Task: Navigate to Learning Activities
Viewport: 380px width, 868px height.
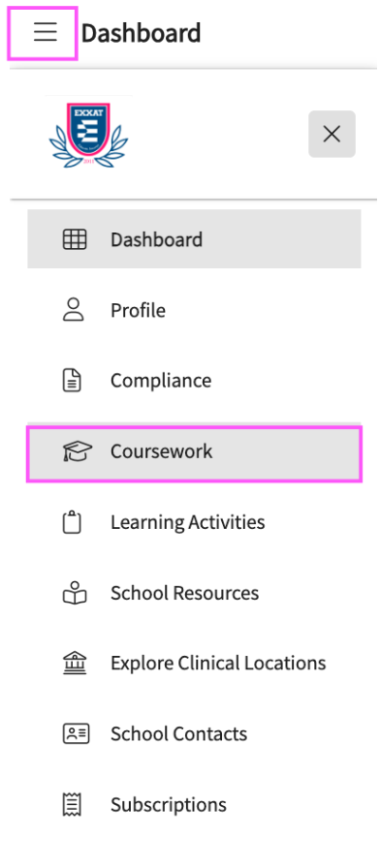Action: coord(195,522)
